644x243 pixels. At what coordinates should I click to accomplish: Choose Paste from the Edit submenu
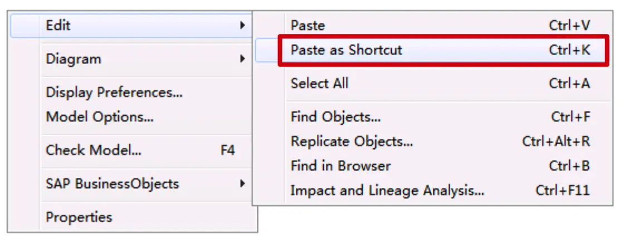[432, 26]
